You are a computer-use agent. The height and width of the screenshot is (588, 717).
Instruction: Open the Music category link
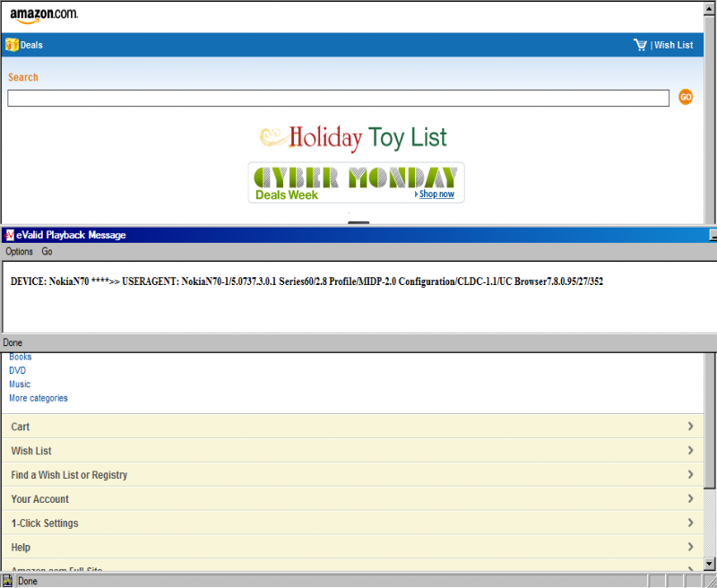pyautogui.click(x=20, y=384)
